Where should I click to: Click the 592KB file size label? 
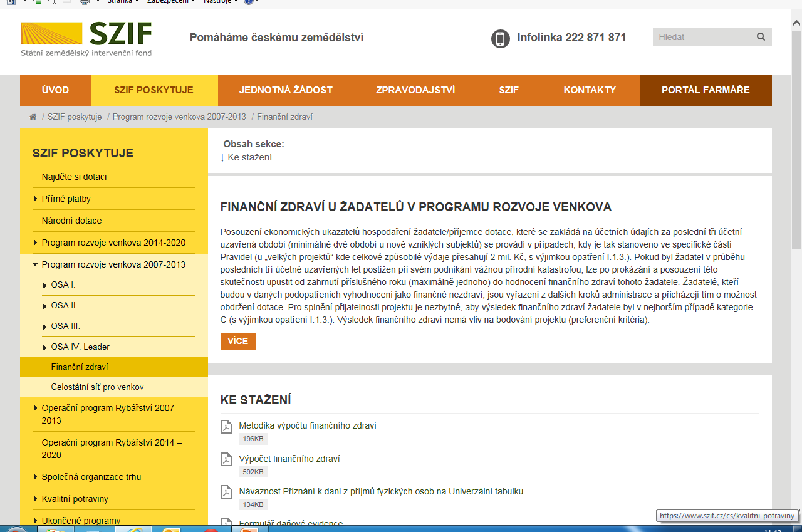(x=253, y=472)
